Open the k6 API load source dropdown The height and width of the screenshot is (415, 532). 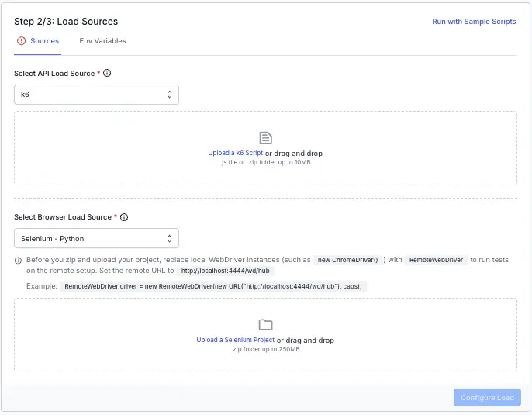96,95
